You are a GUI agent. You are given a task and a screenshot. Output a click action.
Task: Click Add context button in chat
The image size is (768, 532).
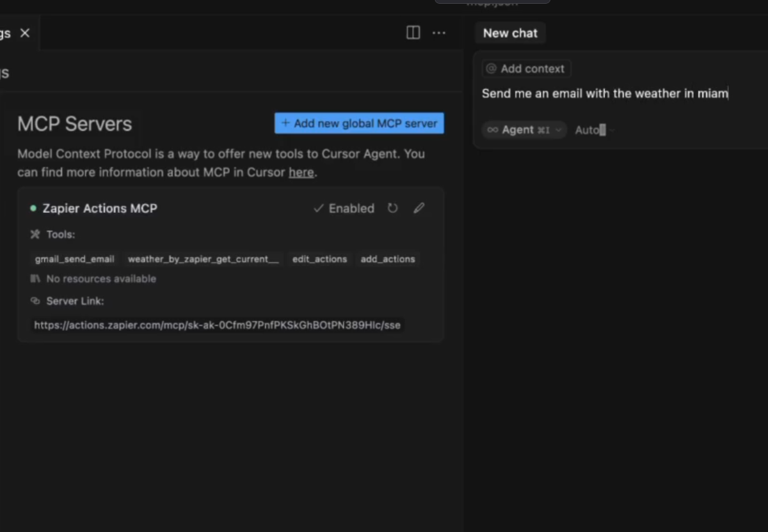(526, 68)
